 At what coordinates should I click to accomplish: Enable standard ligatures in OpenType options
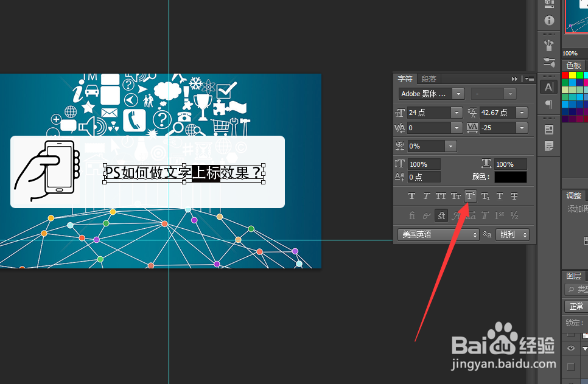point(412,215)
